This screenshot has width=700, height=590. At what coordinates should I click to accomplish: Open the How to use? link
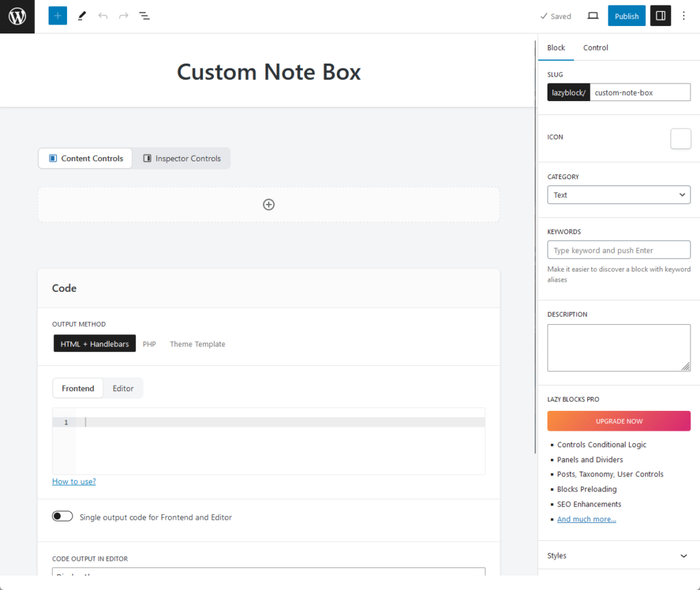point(74,481)
